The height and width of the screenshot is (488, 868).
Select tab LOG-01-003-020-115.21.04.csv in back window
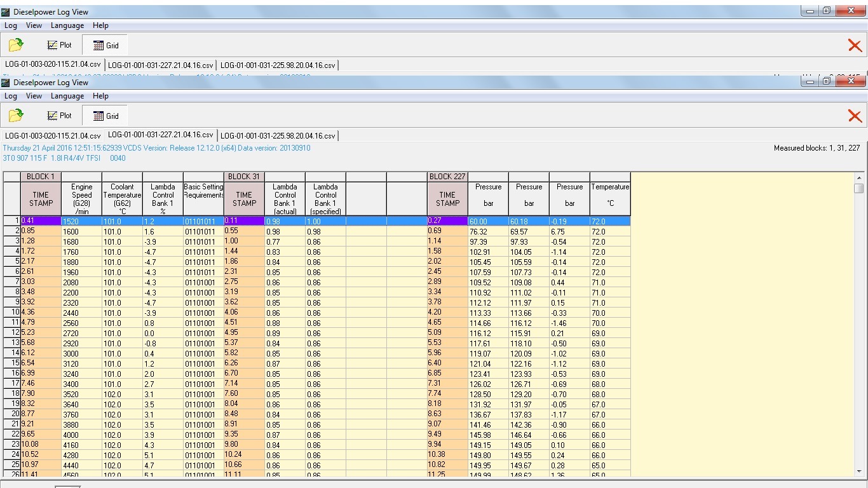click(53, 64)
